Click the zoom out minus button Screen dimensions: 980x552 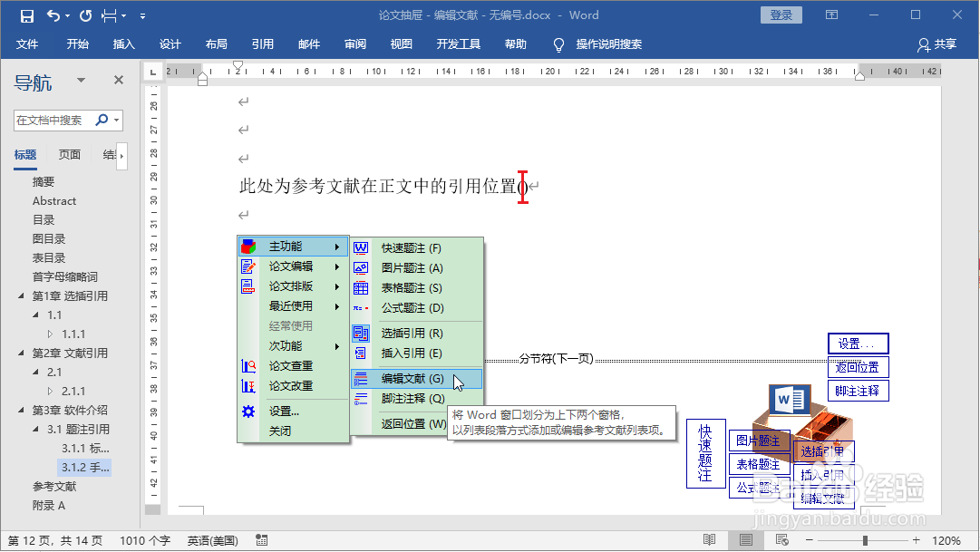click(x=810, y=540)
